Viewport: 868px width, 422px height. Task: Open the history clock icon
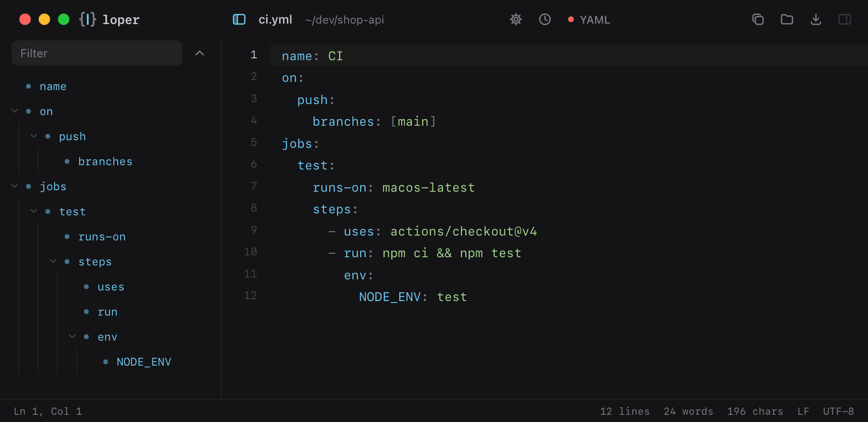coord(545,19)
